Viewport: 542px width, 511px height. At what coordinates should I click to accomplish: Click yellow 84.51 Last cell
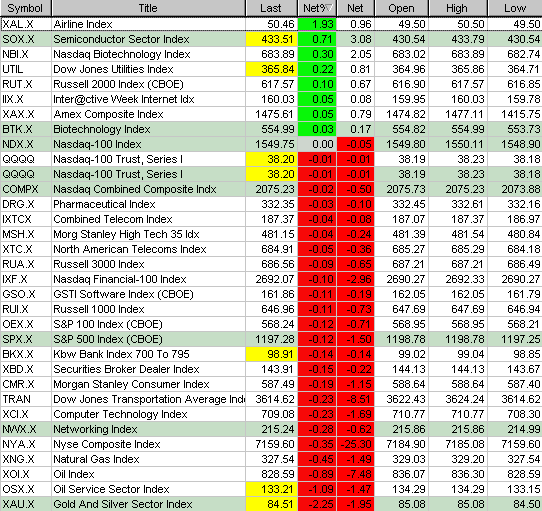click(x=272, y=504)
